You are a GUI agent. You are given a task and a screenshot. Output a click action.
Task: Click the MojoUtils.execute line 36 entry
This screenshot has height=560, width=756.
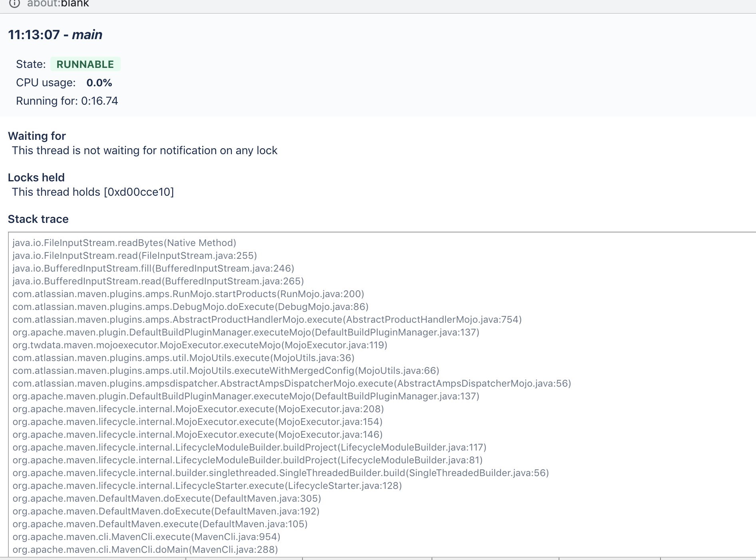184,358
